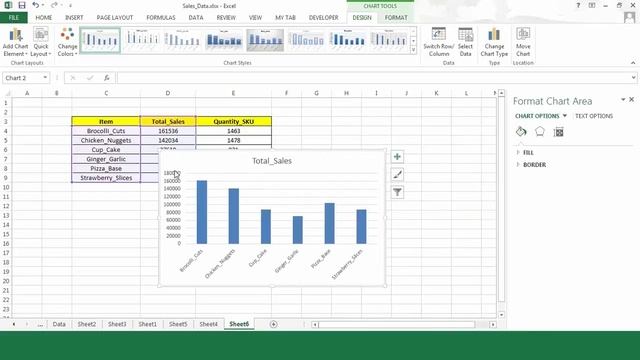Select Effects pentagon icon in format pane

[x=540, y=131]
